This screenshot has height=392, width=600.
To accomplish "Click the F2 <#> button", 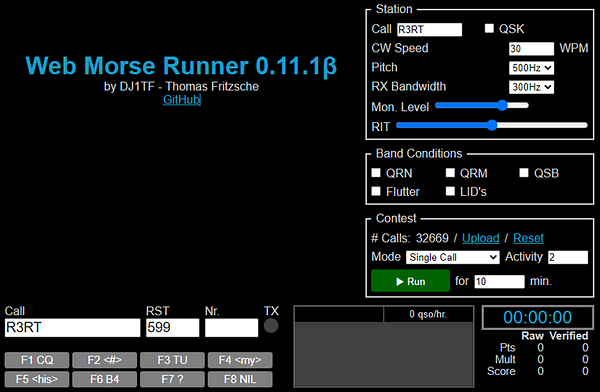I will 104,360.
